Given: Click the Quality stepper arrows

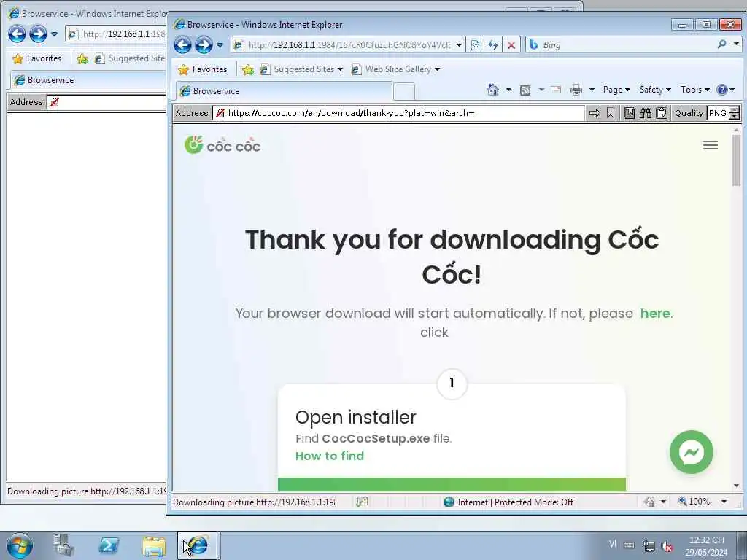Looking at the screenshot, I should (x=735, y=113).
